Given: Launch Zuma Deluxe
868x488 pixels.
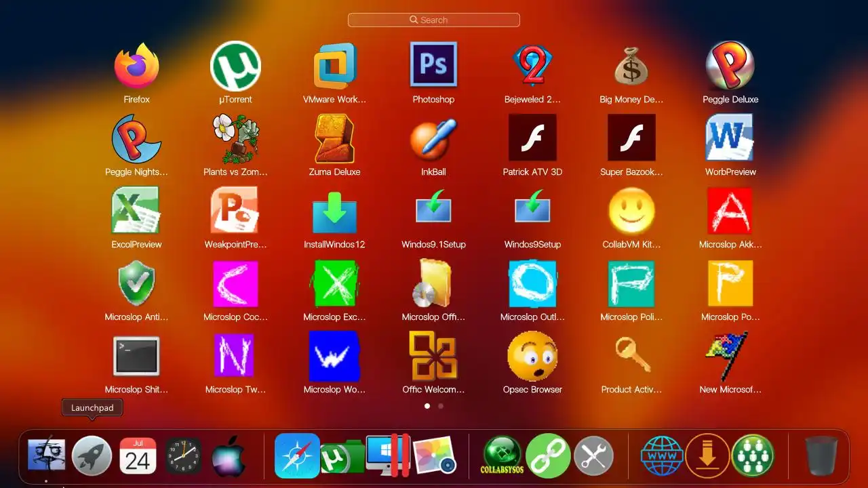Looking at the screenshot, I should click(334, 138).
